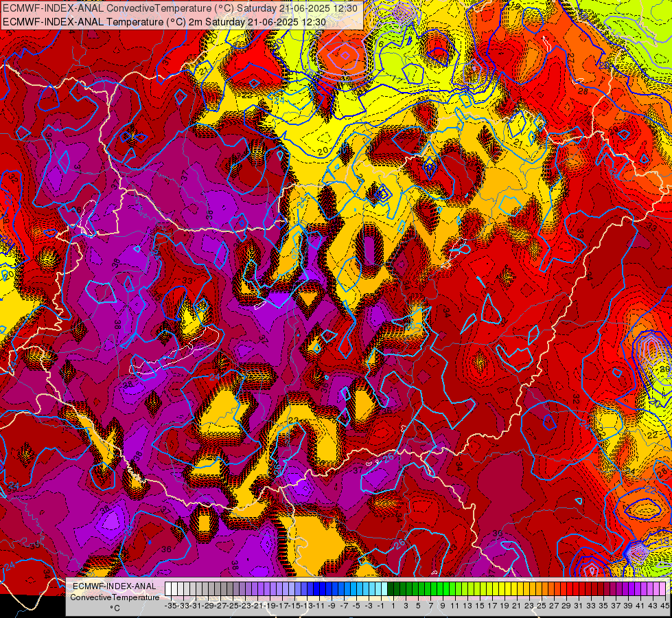Select the last pink swatch at legend end
672x618 pixels.
(x=662, y=589)
